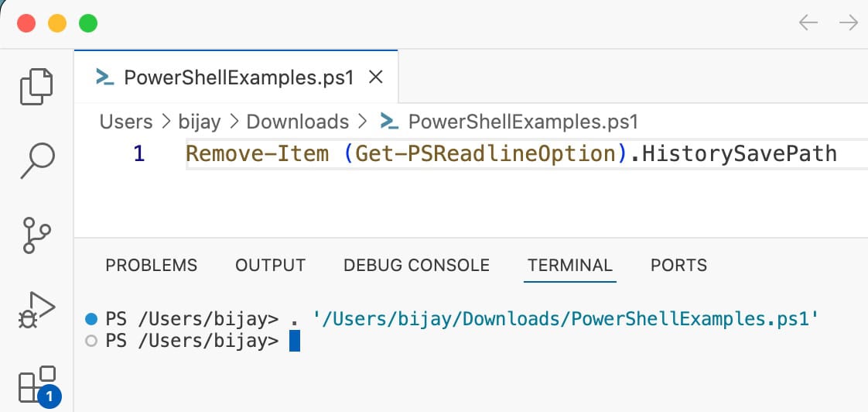The image size is (868, 412).
Task: Go forward with the right arrow
Action: coord(848,22)
